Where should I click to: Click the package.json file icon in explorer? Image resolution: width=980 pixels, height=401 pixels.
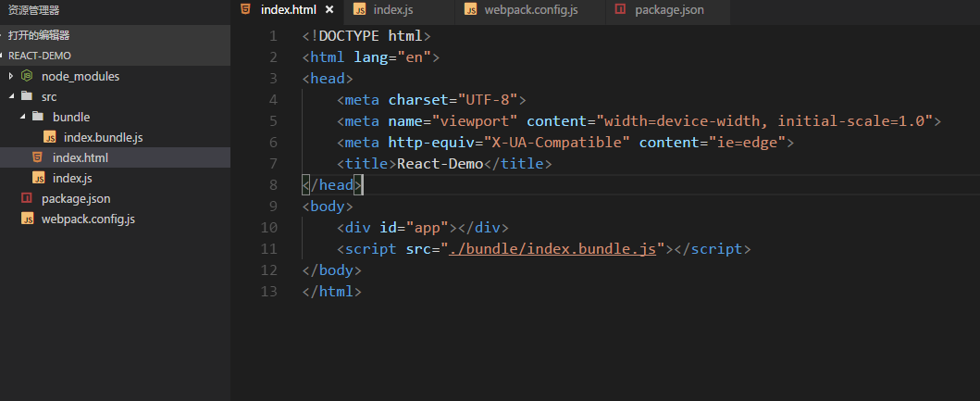pos(26,198)
